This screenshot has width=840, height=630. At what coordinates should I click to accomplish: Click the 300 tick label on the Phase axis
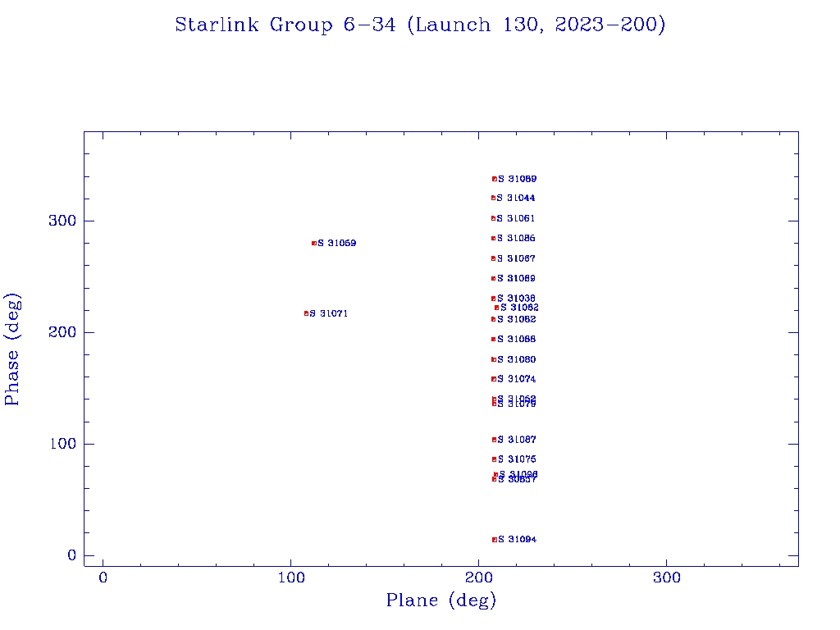point(62,221)
